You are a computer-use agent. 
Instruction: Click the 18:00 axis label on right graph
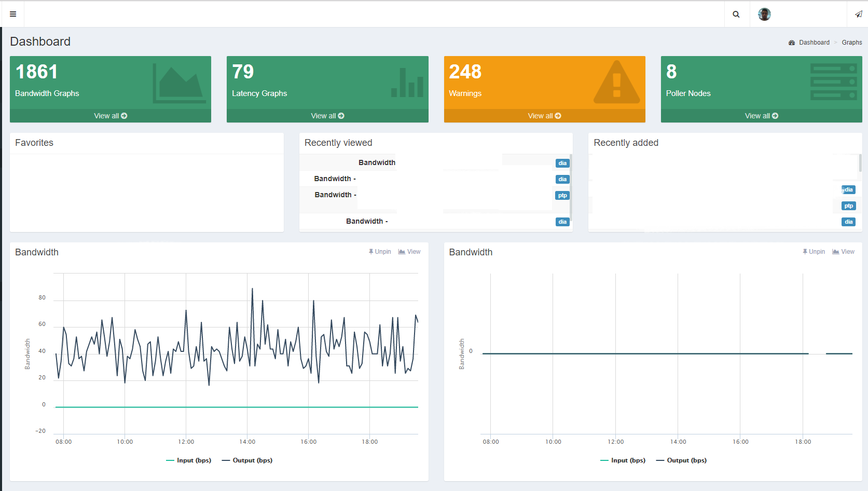(803, 442)
